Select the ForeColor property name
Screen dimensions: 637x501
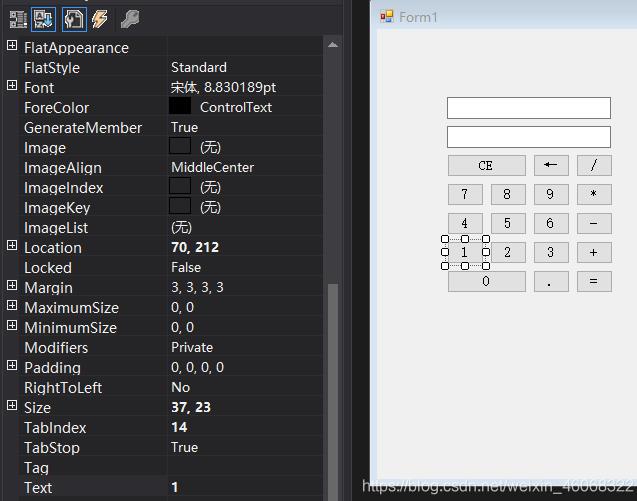[x=56, y=108]
